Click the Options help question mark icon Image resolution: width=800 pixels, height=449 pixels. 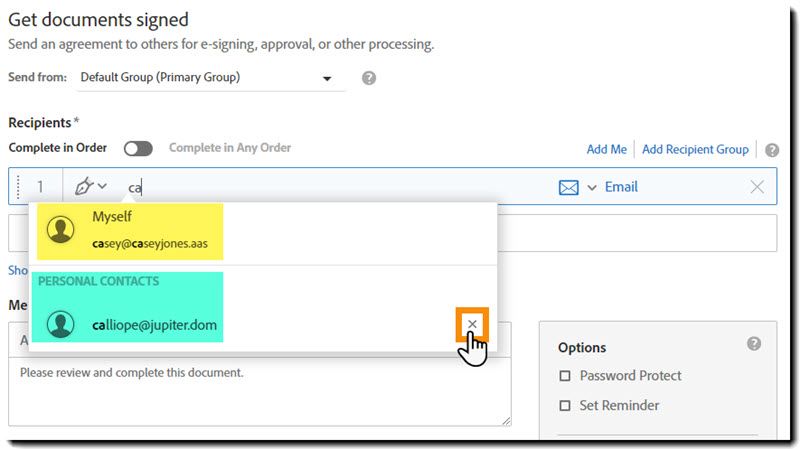click(x=754, y=344)
